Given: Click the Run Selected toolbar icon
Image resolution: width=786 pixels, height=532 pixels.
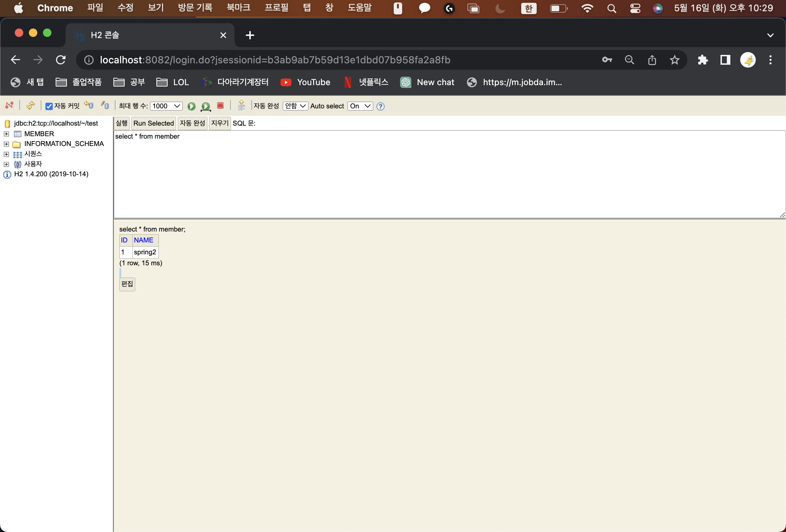Looking at the screenshot, I should (206, 106).
